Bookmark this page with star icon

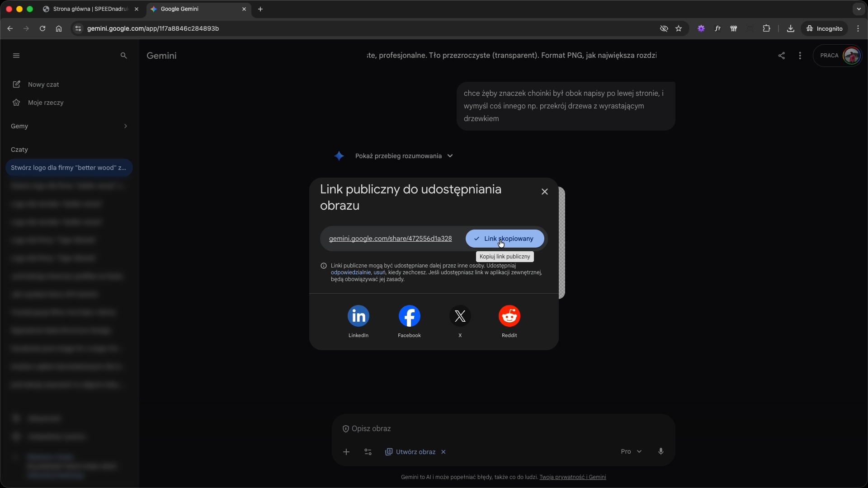(679, 28)
